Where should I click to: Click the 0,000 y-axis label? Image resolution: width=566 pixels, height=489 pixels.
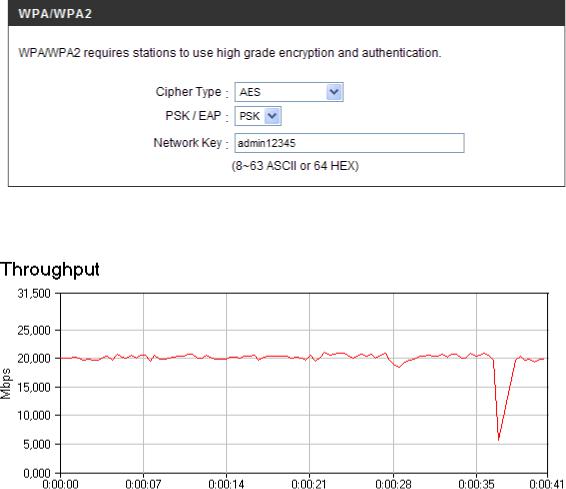pyautogui.click(x=37, y=473)
